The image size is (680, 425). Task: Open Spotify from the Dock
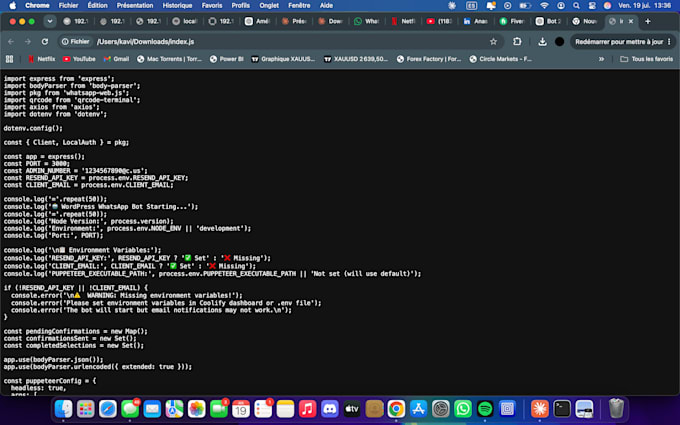[x=485, y=409]
